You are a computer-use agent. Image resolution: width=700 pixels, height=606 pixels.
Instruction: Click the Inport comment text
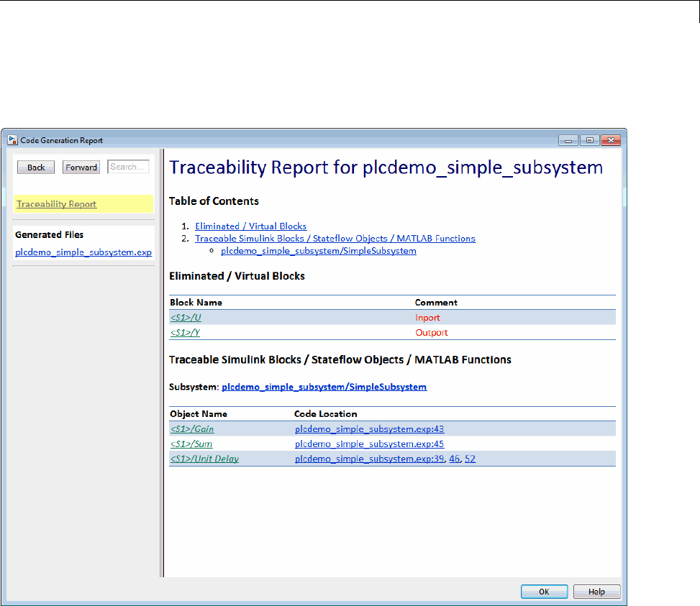(x=427, y=318)
